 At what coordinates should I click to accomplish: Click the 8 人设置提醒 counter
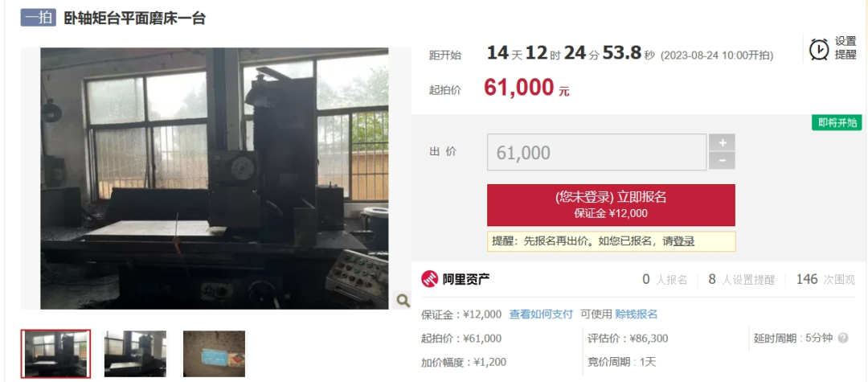click(x=742, y=280)
